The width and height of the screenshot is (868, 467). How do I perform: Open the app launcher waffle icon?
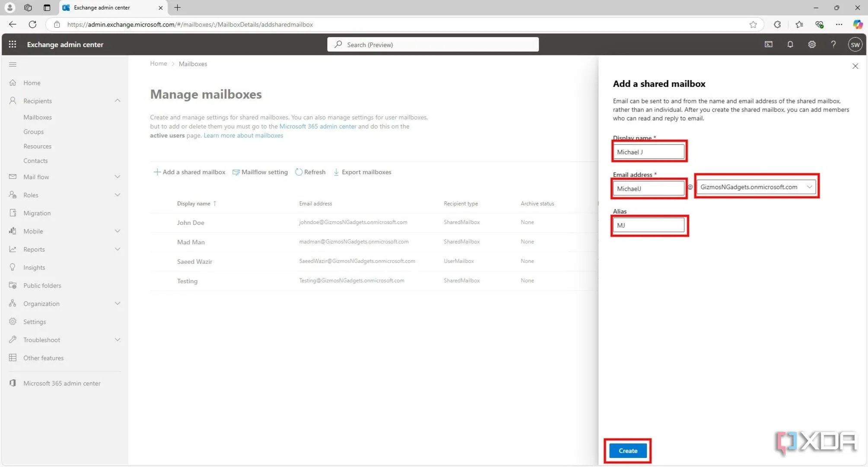point(13,44)
